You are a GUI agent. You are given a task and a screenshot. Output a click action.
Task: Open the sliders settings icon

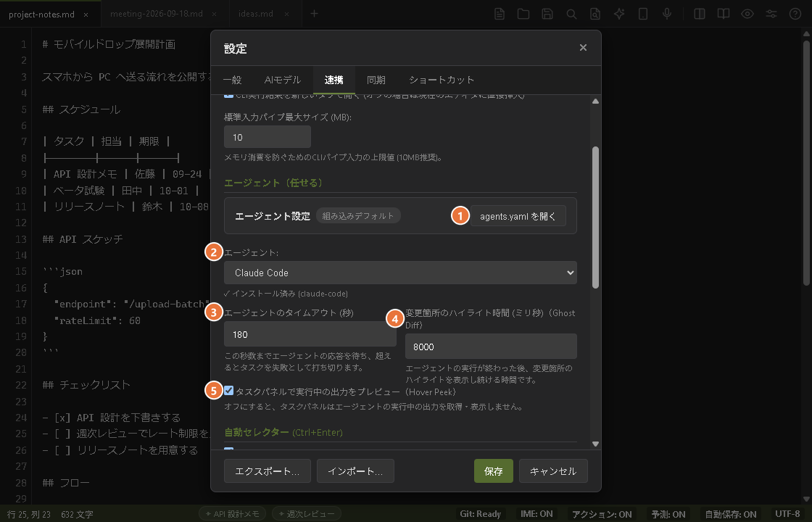coord(771,14)
